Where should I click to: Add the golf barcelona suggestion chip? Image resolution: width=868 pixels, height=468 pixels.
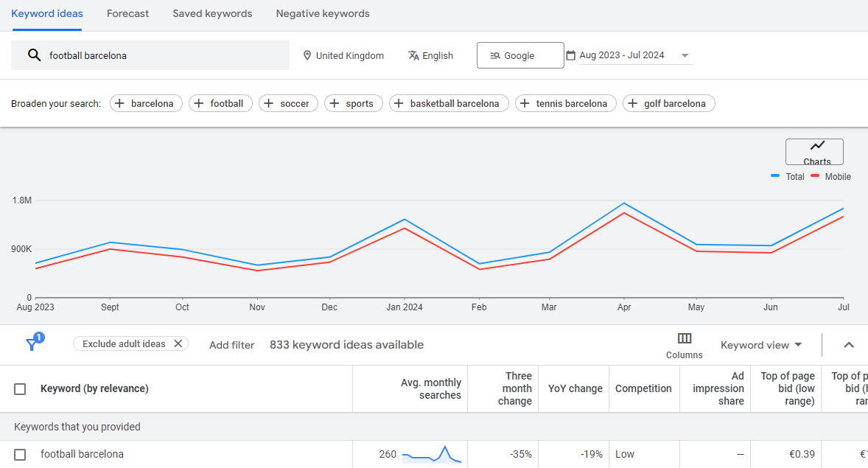tap(669, 104)
